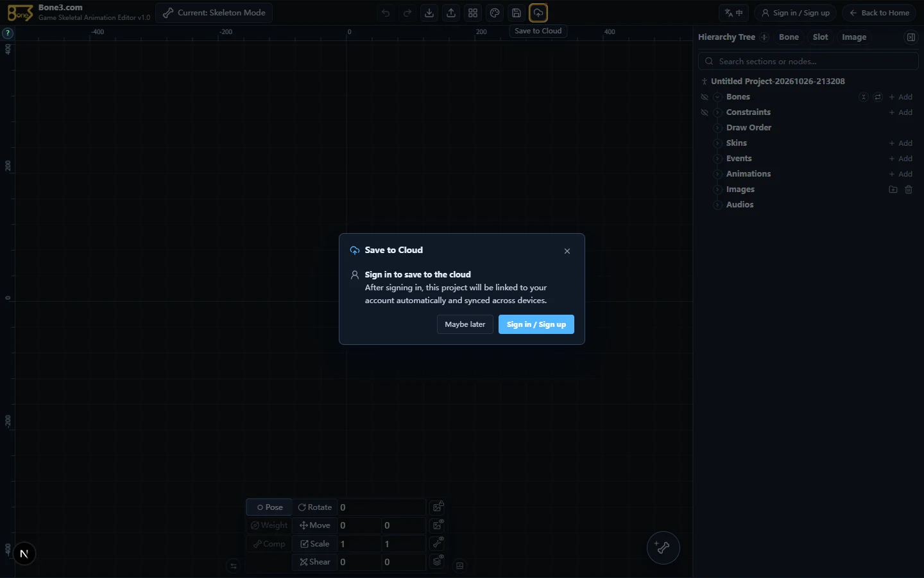
Task: Click the floppy-disk save icon
Action: [517, 13]
